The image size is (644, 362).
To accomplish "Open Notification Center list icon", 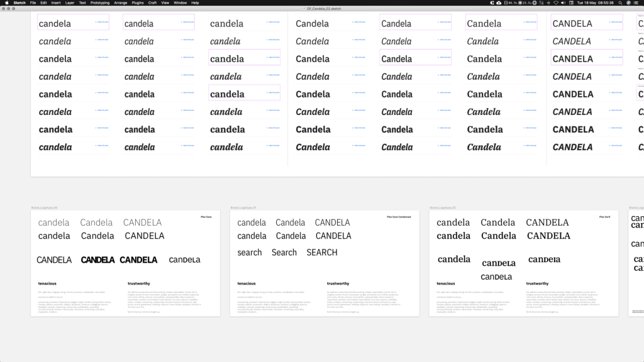I will click(x=638, y=3).
